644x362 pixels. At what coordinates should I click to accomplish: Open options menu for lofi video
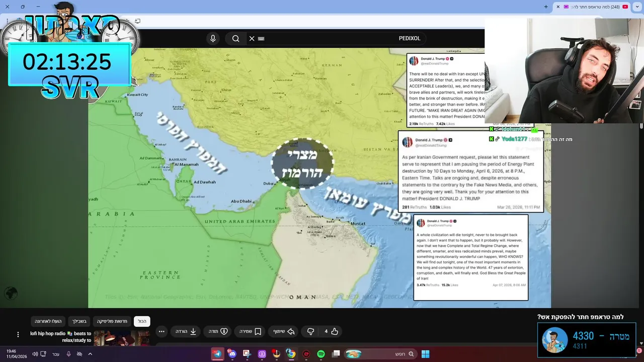pyautogui.click(x=18, y=334)
